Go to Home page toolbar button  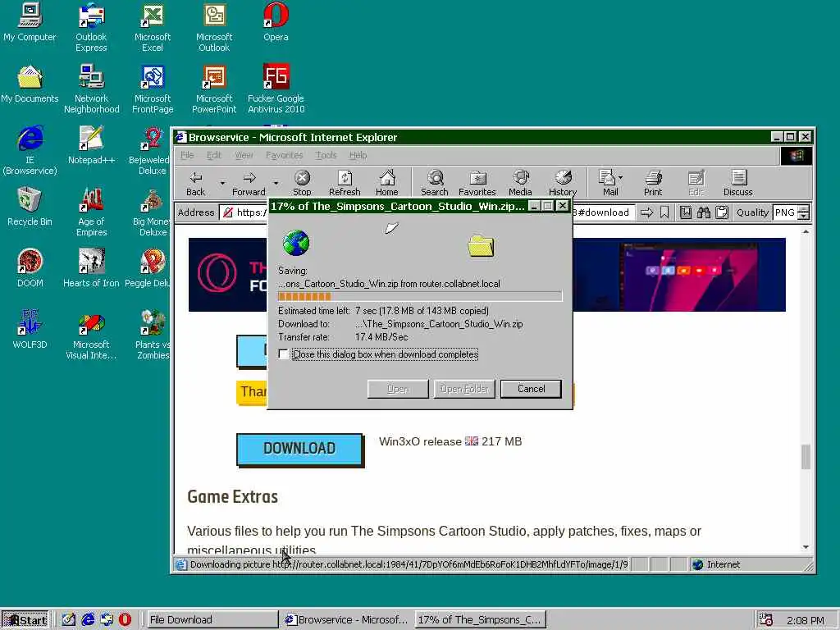coord(387,183)
